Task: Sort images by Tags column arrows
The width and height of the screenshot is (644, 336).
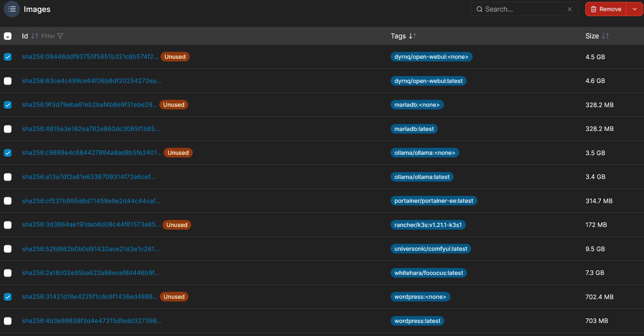Action: [x=413, y=36]
